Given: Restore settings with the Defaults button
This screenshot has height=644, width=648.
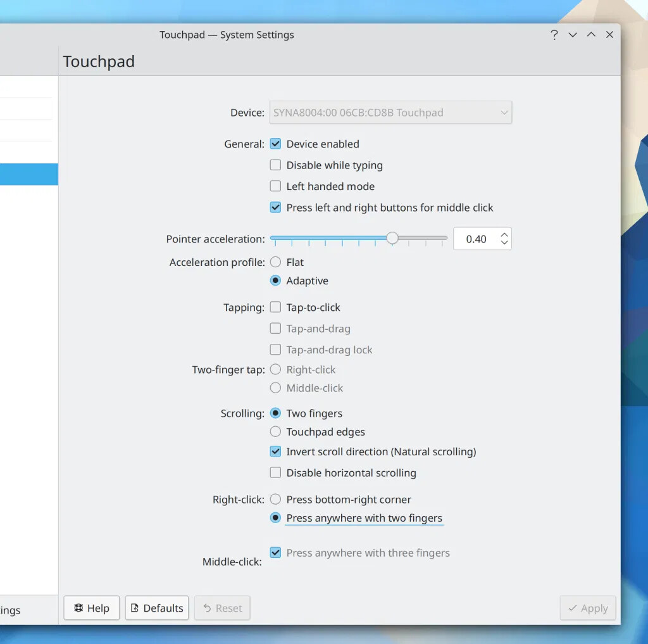Looking at the screenshot, I should point(156,608).
